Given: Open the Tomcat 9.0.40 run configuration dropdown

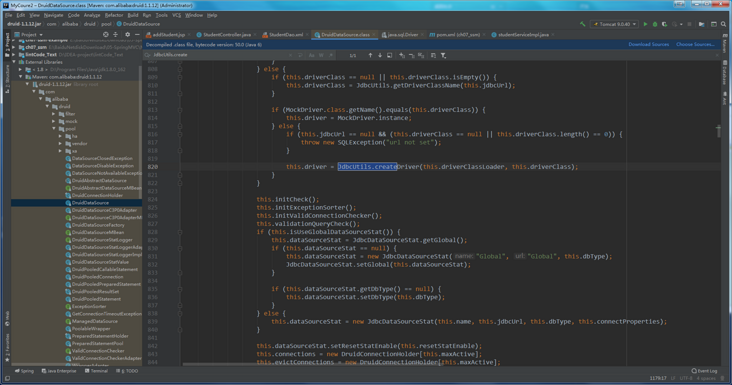Looking at the screenshot, I should click(614, 24).
